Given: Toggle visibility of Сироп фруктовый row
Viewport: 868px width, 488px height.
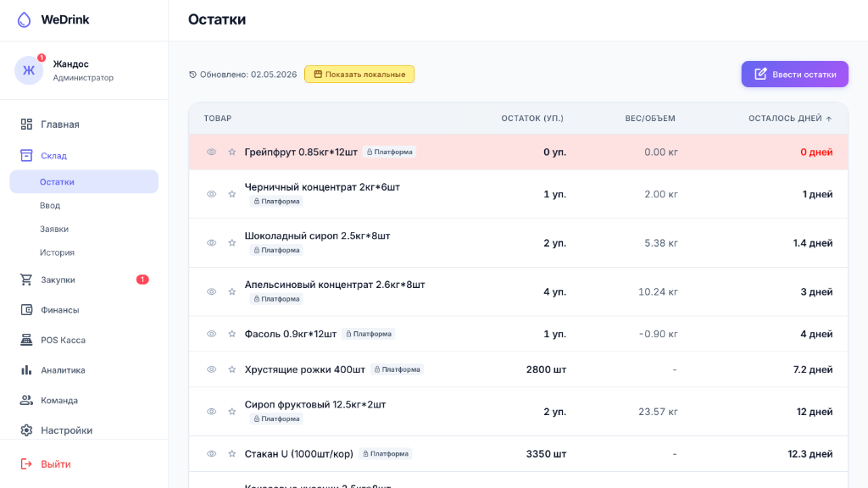Looking at the screenshot, I should coord(211,412).
